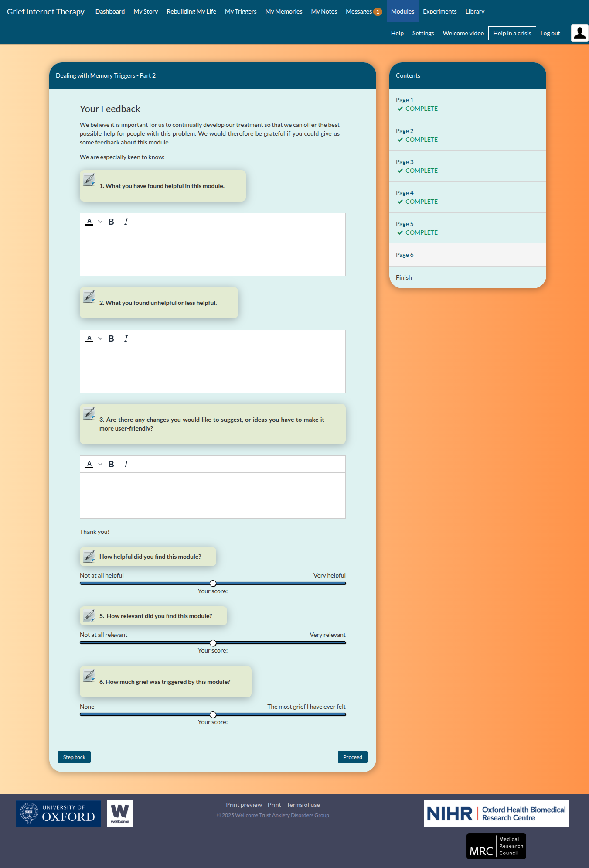Open the My Triggers menu item
The image size is (589, 868).
tap(241, 11)
